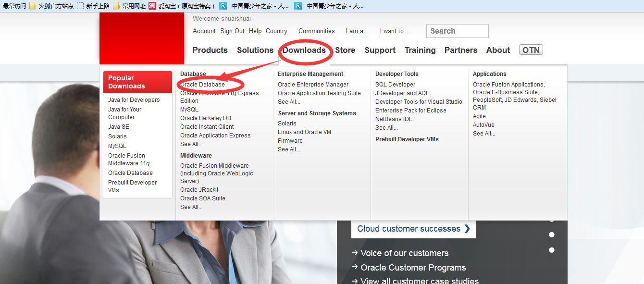Click the Downloads menu tab

tap(304, 50)
